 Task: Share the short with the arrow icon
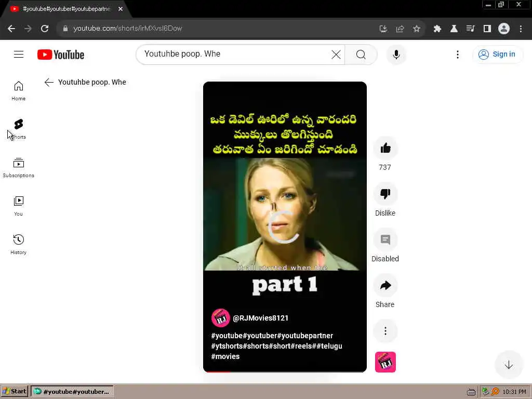click(385, 285)
